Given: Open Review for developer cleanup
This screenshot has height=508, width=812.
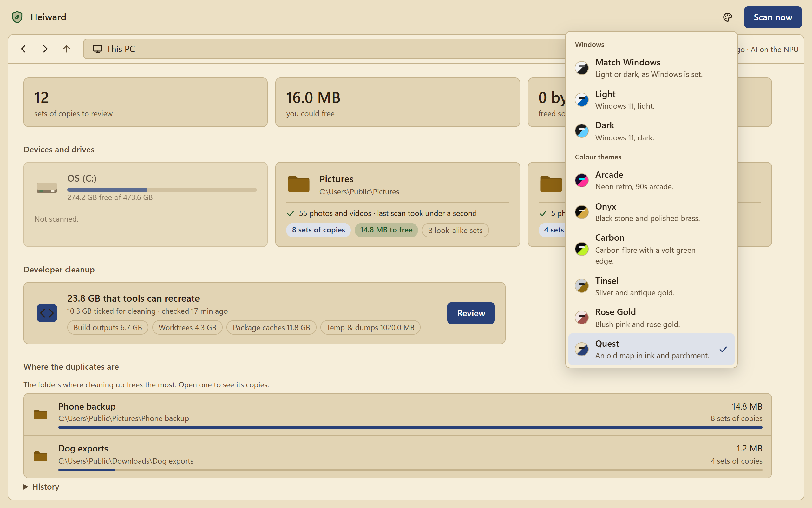Looking at the screenshot, I should [471, 313].
